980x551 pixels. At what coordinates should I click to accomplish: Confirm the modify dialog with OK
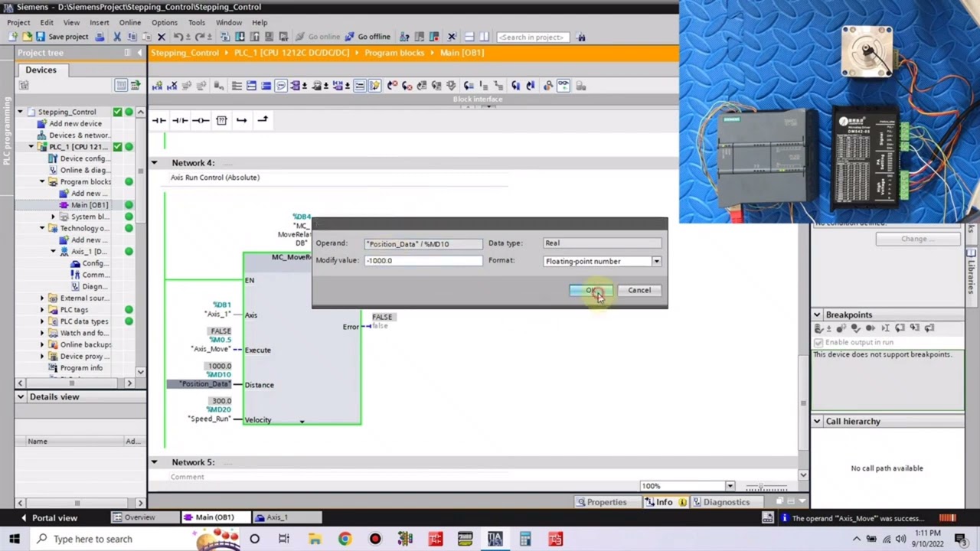click(x=590, y=290)
